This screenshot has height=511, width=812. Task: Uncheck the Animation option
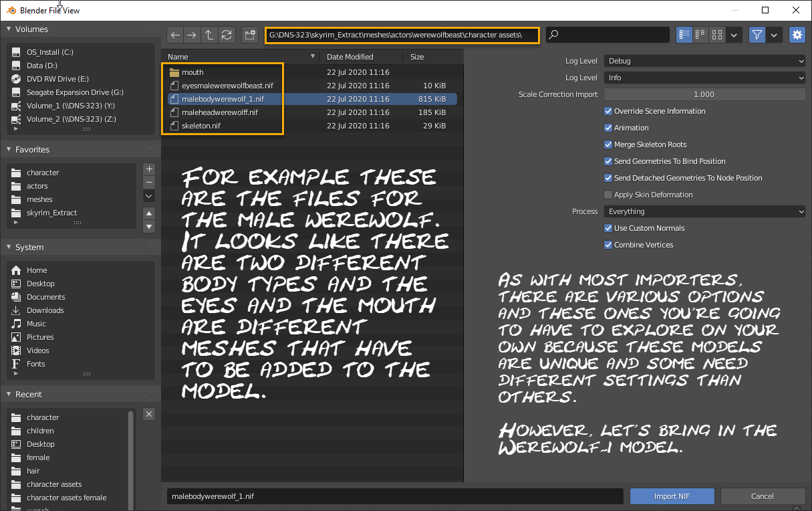tap(608, 128)
